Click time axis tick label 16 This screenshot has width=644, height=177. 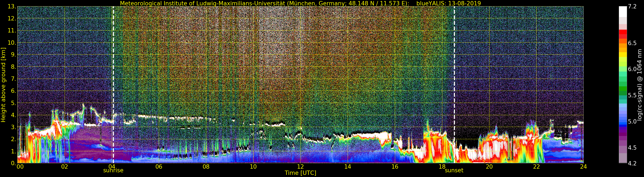tap(395, 167)
